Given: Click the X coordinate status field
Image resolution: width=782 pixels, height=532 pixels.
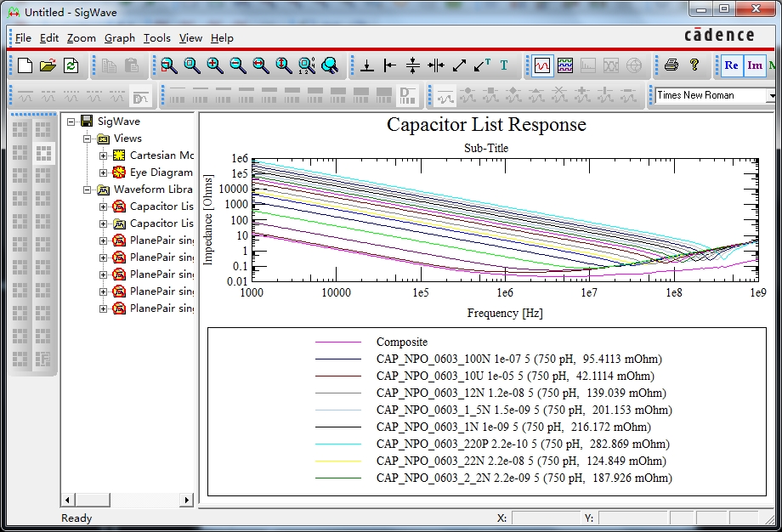Looking at the screenshot, I should click(x=546, y=518).
